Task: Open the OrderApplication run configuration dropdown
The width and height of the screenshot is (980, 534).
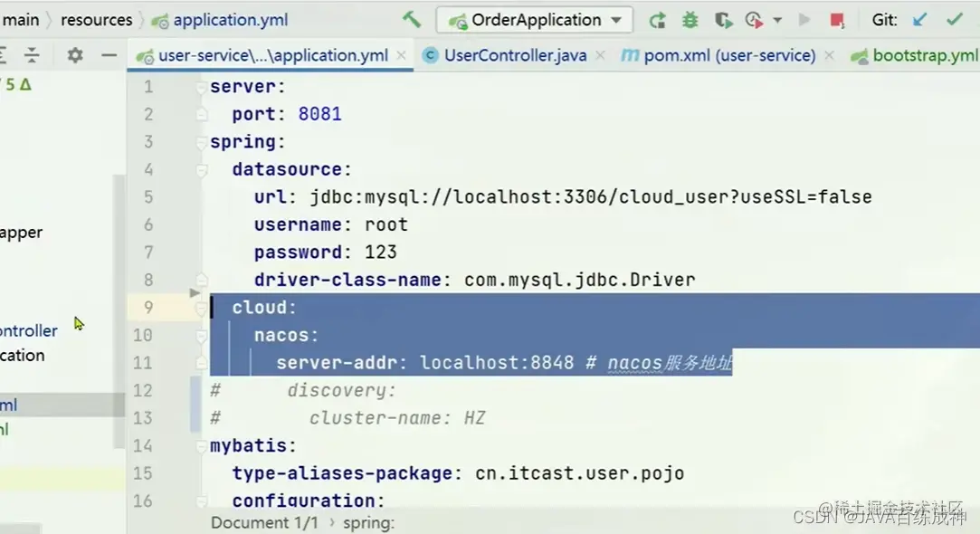Action: pyautogui.click(x=535, y=20)
